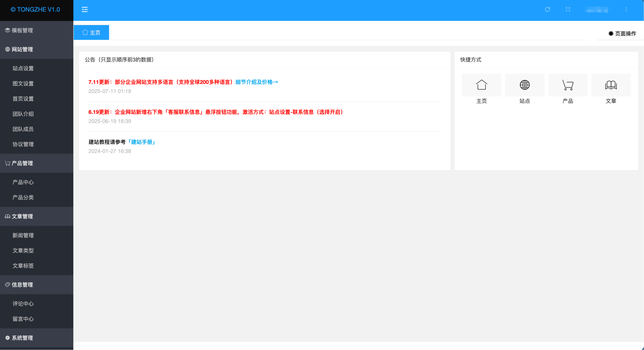Image resolution: width=644 pixels, height=350 pixels.
Task: Open 站点设置 in the sidebar
Action: pos(37,68)
